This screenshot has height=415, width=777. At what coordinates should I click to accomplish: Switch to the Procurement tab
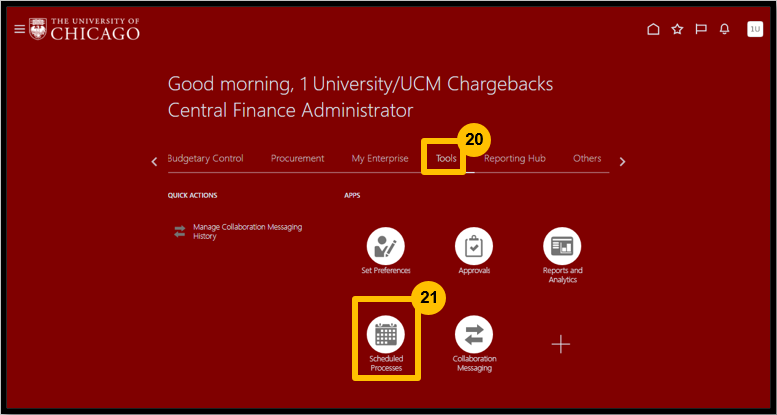(x=297, y=159)
